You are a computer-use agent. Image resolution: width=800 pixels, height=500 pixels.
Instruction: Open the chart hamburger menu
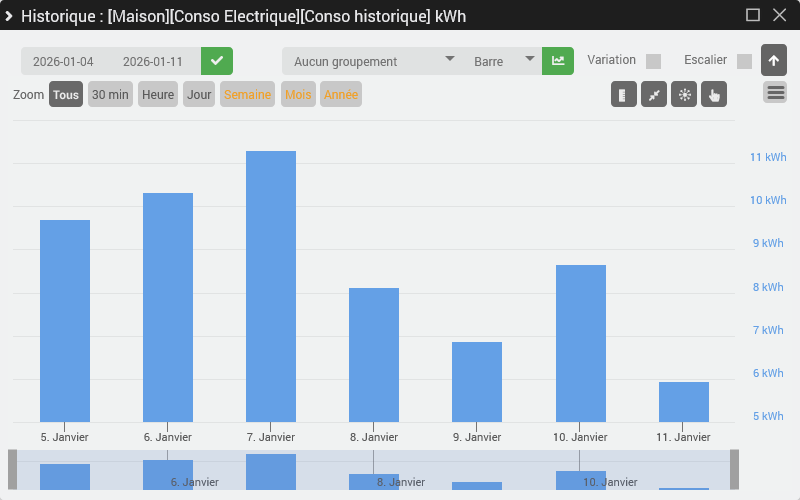[776, 93]
